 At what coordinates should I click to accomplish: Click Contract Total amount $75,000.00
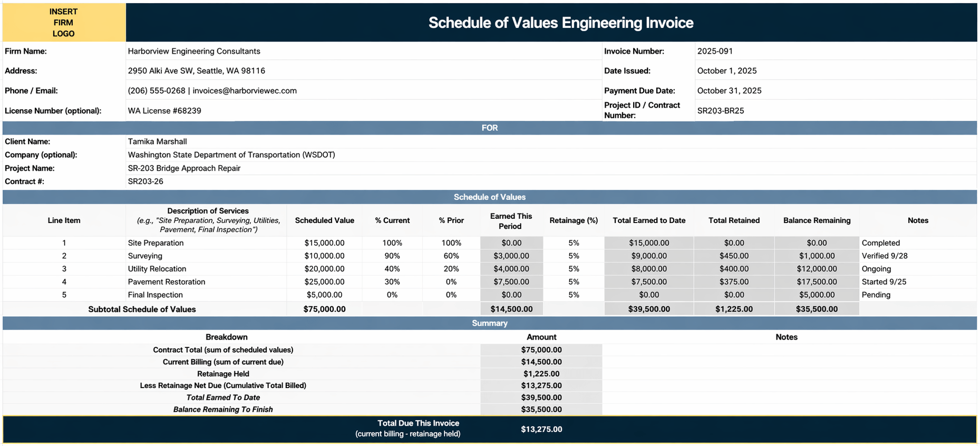(541, 350)
